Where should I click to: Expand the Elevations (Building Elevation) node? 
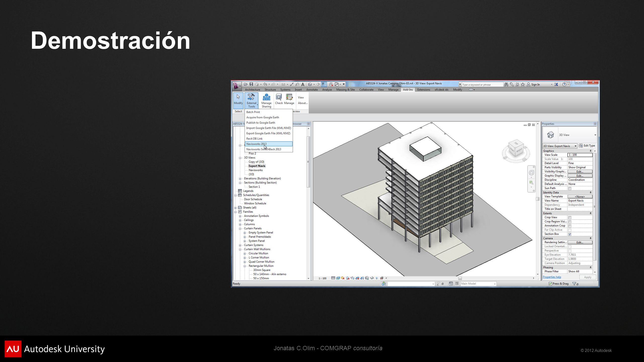pos(240,179)
